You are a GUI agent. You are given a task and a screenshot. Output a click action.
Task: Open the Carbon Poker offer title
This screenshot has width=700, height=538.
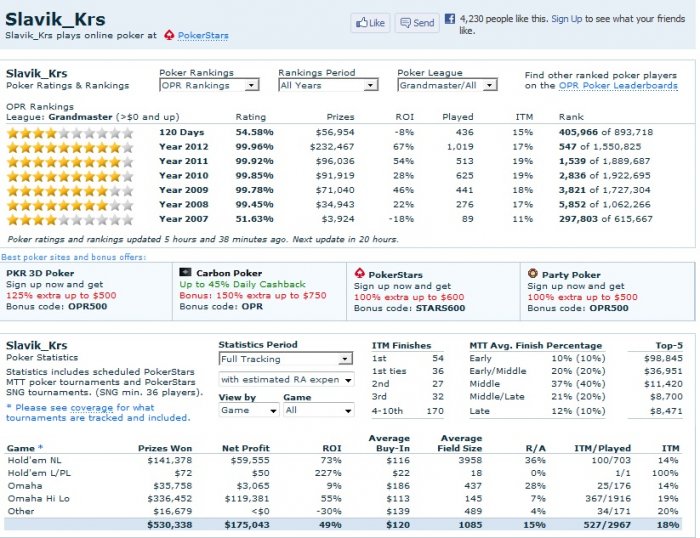pyautogui.click(x=229, y=273)
